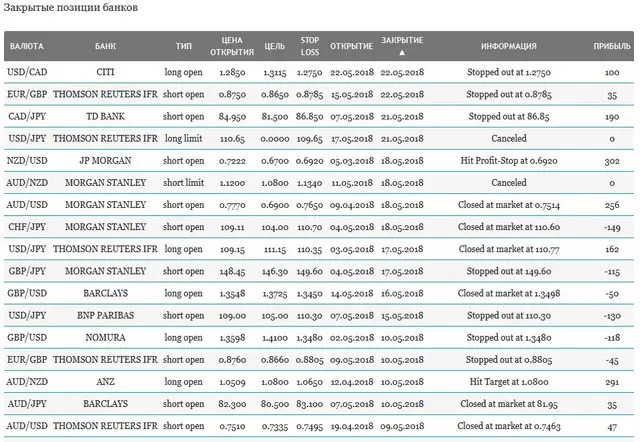The image size is (640, 442).
Task: Click target value 1.4100
Action: coord(275,338)
